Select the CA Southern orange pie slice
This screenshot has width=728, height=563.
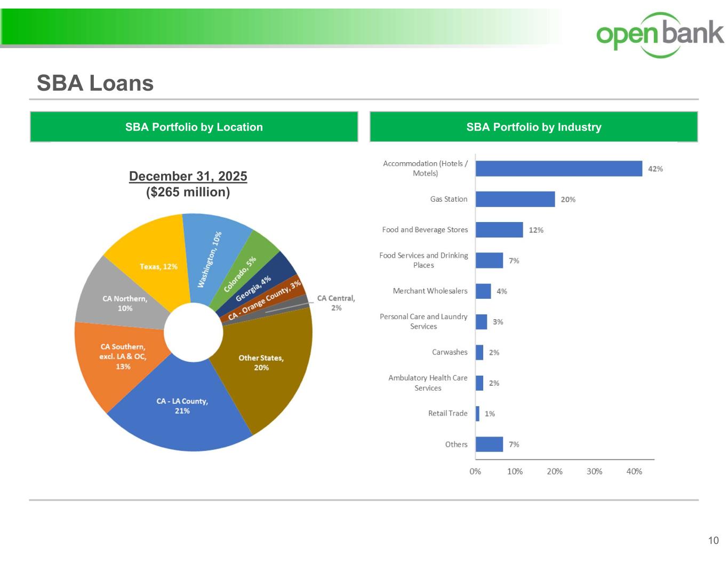pos(120,358)
